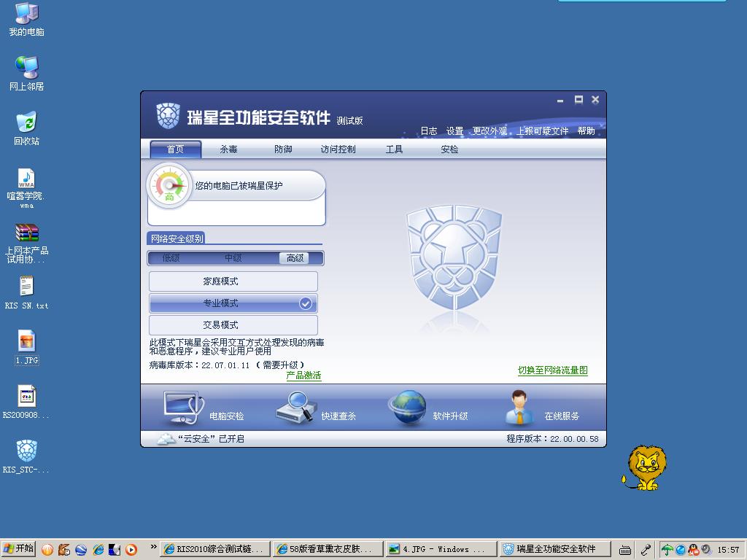747x560 pixels.
Task: Select 家庭模式 home mode
Action: click(x=233, y=281)
